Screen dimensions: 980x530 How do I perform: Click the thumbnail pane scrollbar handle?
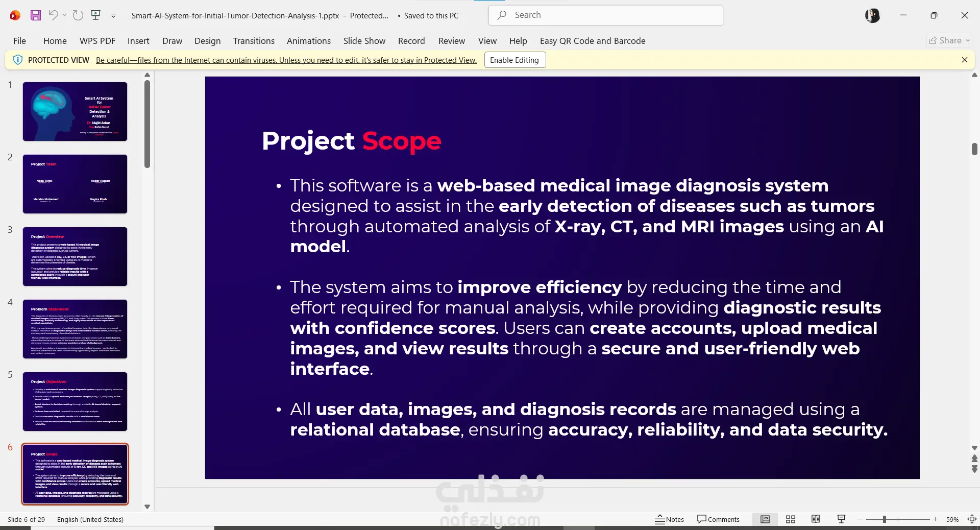coord(147,124)
